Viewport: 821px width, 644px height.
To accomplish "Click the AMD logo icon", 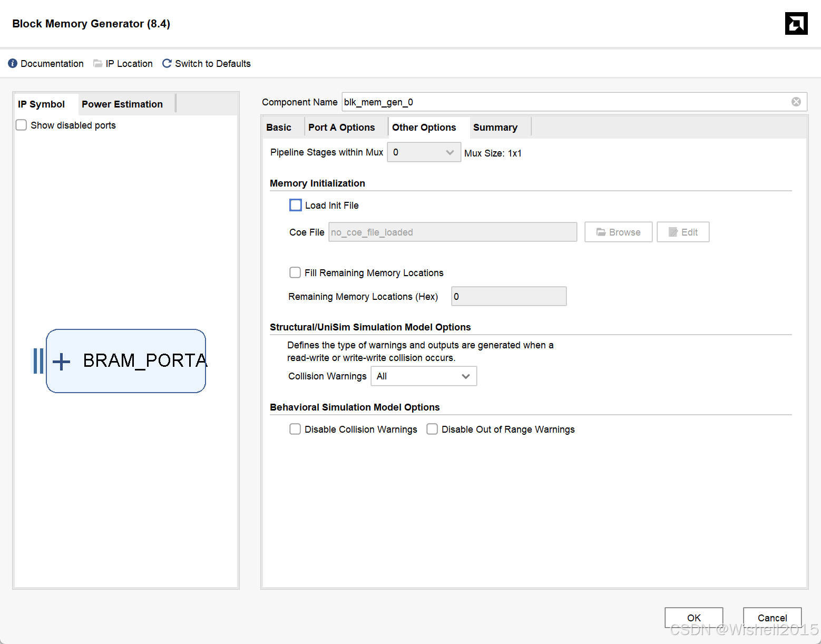I will point(796,23).
